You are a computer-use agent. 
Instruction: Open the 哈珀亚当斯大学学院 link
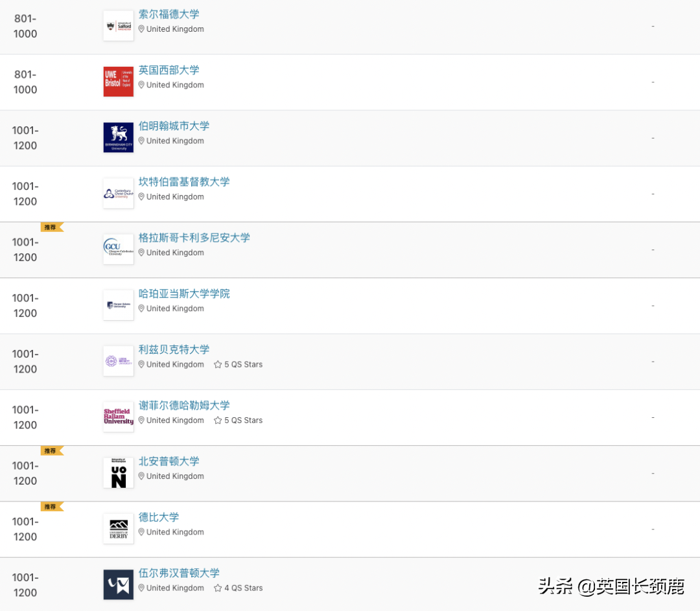pyautogui.click(x=184, y=294)
